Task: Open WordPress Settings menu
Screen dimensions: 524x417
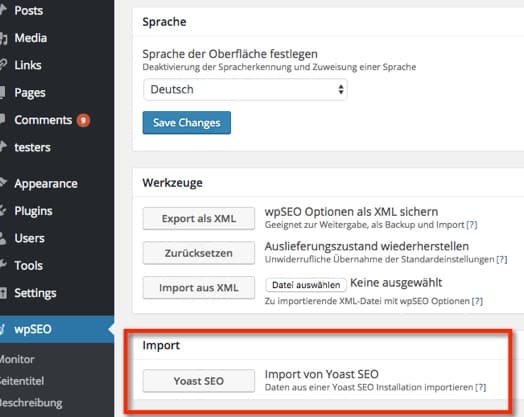Action: (x=35, y=293)
